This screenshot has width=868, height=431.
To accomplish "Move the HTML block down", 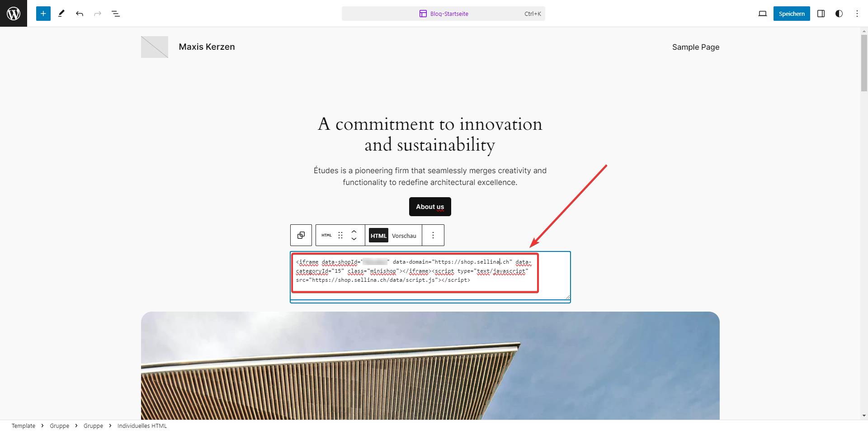I will (354, 239).
